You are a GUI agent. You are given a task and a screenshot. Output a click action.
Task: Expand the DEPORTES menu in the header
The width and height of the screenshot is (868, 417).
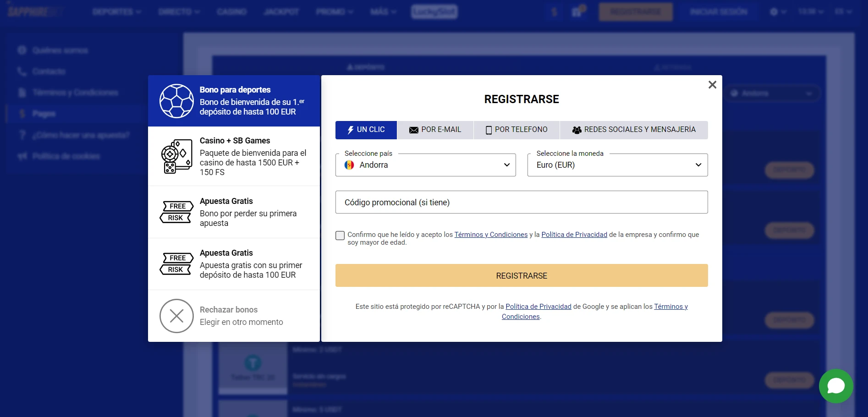click(x=117, y=12)
